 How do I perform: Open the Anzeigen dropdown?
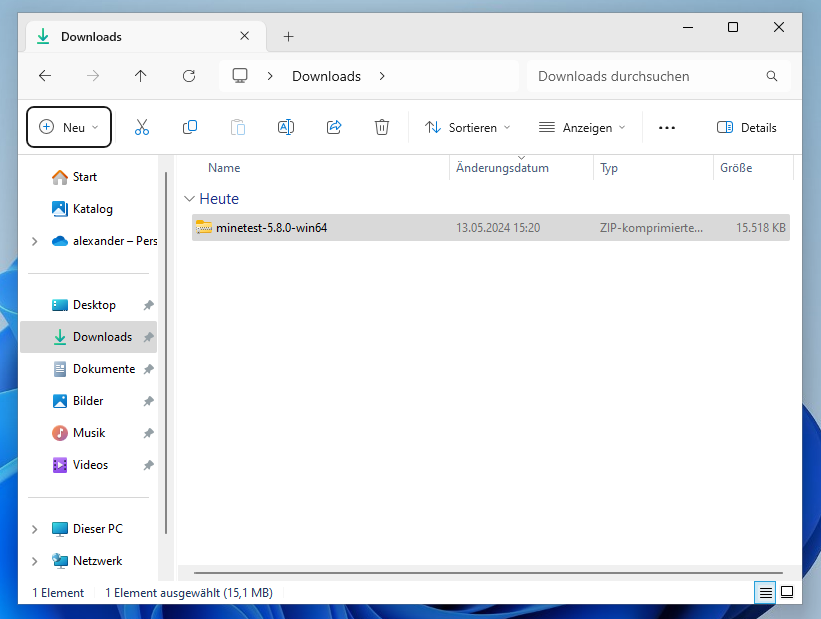pyautogui.click(x=582, y=127)
